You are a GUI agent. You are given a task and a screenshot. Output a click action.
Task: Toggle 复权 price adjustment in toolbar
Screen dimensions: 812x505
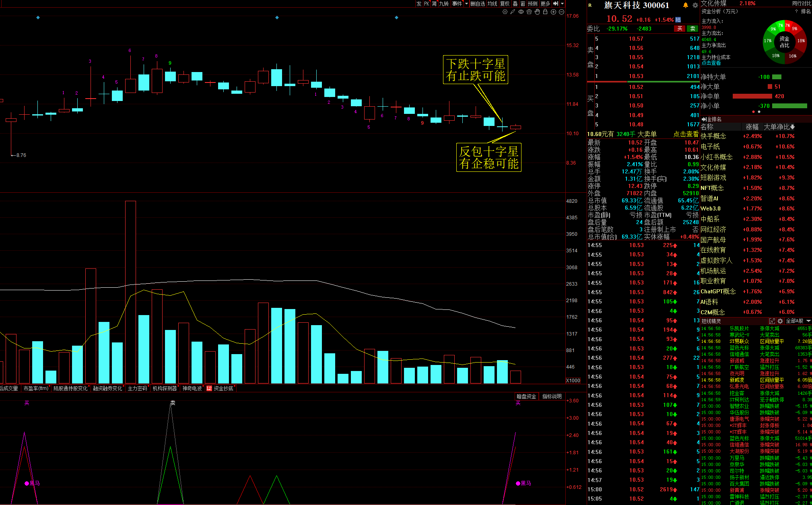pyautogui.click(x=505, y=4)
